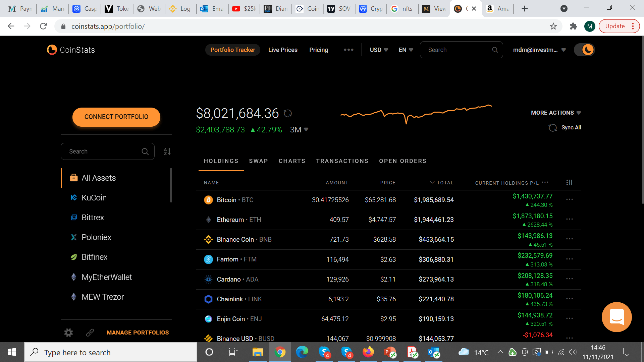
Task: Open the Ethereum row three-dot menu
Action: pyautogui.click(x=570, y=219)
